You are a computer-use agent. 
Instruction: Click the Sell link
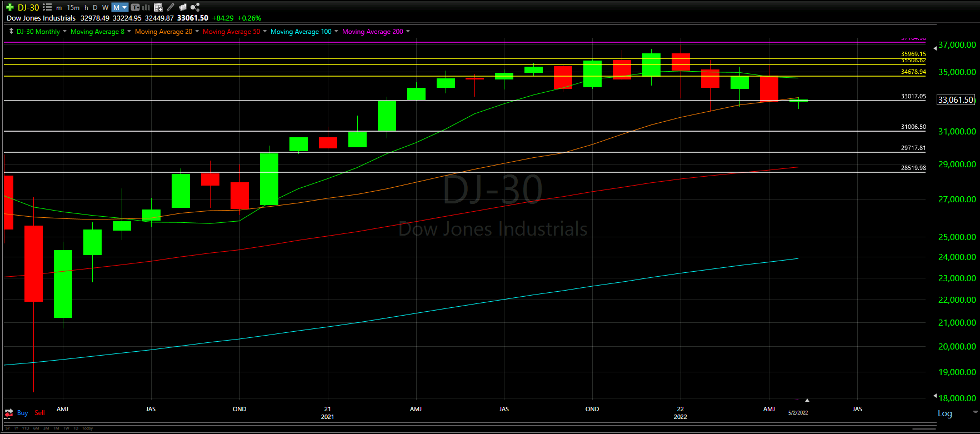pyautogui.click(x=39, y=413)
